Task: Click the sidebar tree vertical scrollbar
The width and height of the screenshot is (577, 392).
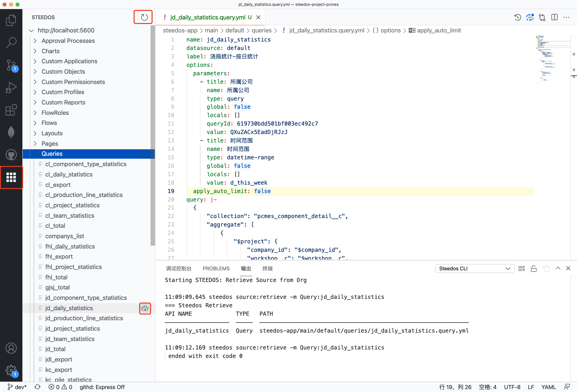Action: (x=153, y=136)
